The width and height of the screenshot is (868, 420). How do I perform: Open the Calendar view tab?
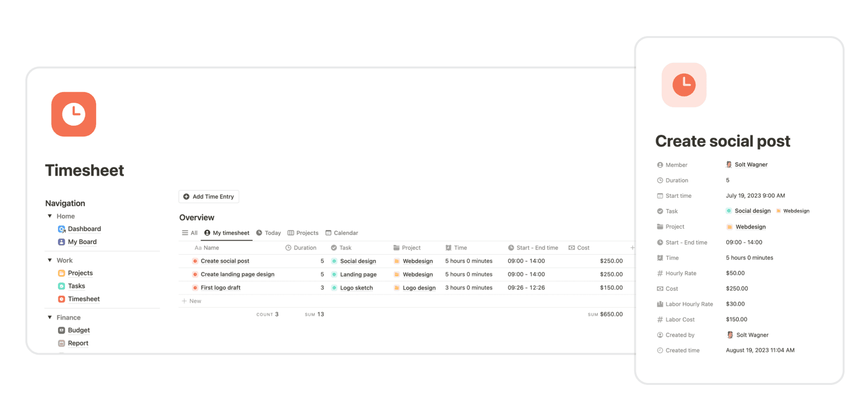pos(342,233)
